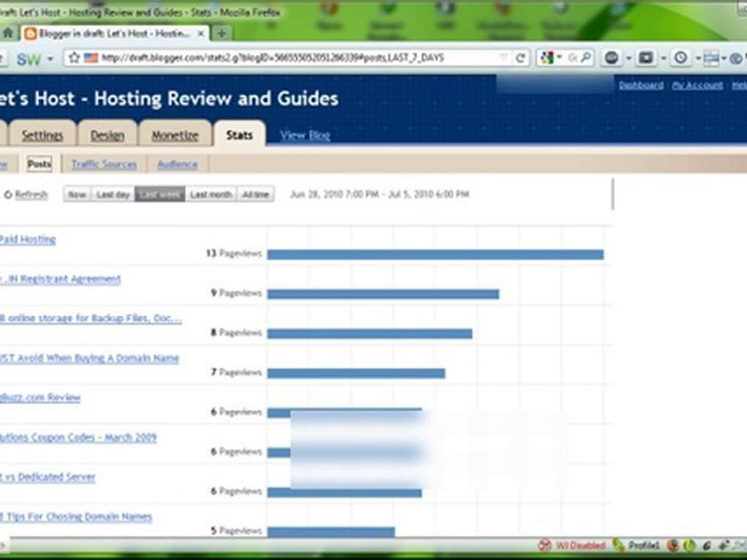Bookmark the page with the star icon

[x=74, y=58]
